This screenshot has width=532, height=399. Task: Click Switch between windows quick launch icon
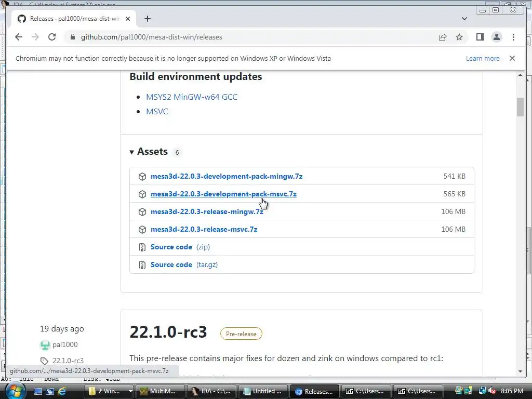50,391
